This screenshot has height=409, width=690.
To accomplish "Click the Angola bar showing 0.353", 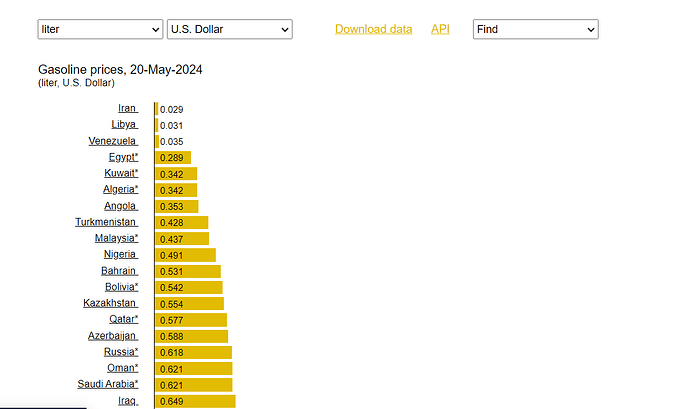I will pos(176,206).
